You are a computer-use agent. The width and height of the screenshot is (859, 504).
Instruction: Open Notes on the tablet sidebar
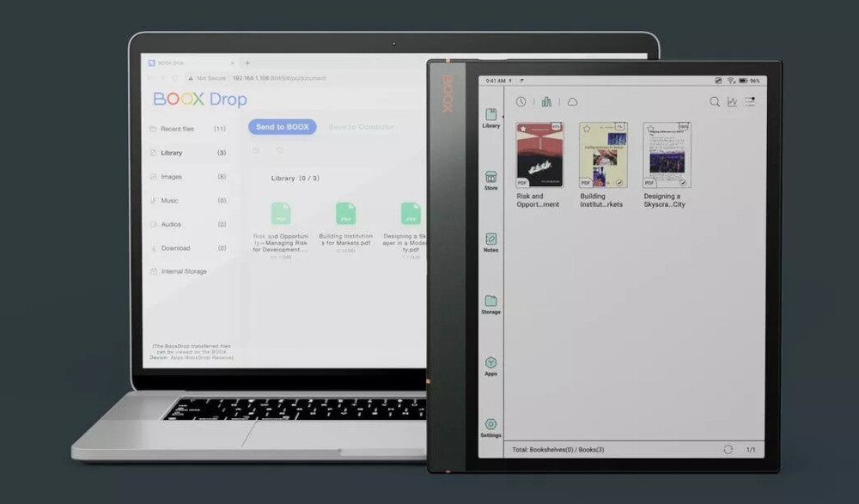490,243
